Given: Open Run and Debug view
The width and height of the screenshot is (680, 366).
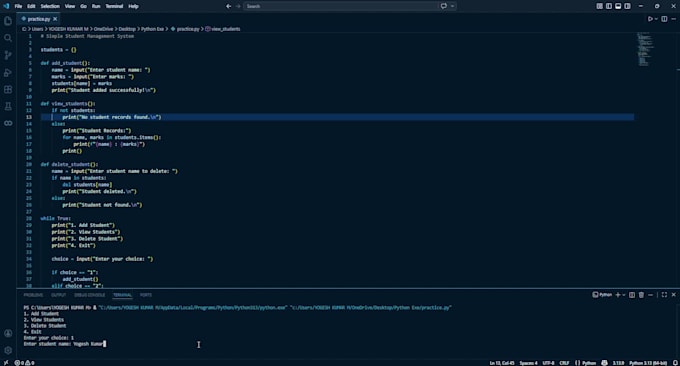Looking at the screenshot, I should 8,72.
